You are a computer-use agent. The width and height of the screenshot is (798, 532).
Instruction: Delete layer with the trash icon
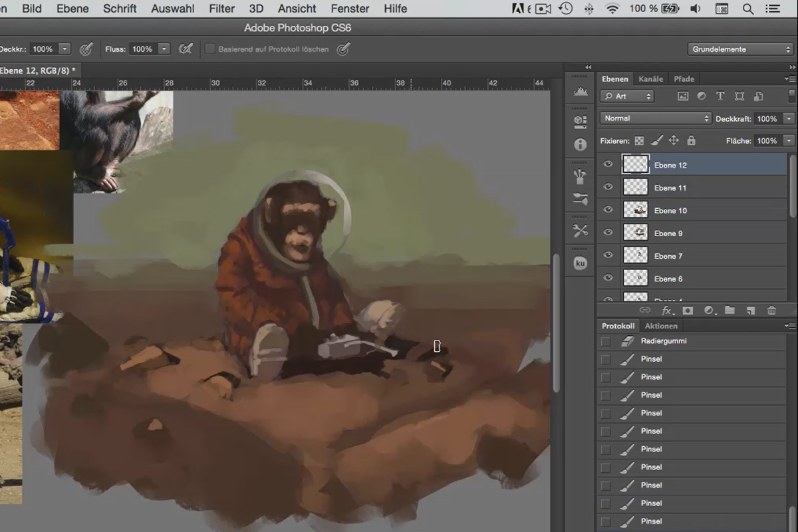[771, 311]
